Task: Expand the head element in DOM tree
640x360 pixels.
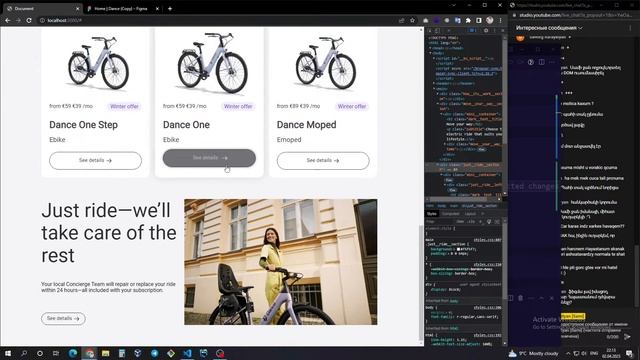Action: click(431, 48)
